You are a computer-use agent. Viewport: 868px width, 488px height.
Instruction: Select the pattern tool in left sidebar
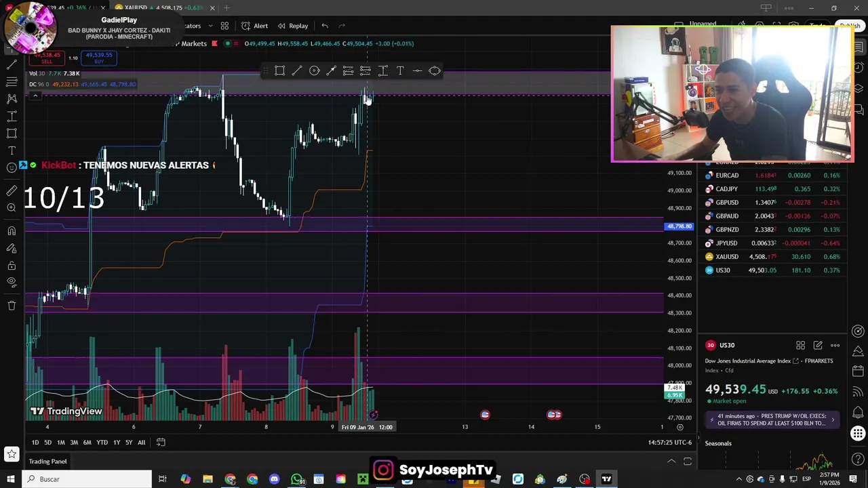point(12,99)
